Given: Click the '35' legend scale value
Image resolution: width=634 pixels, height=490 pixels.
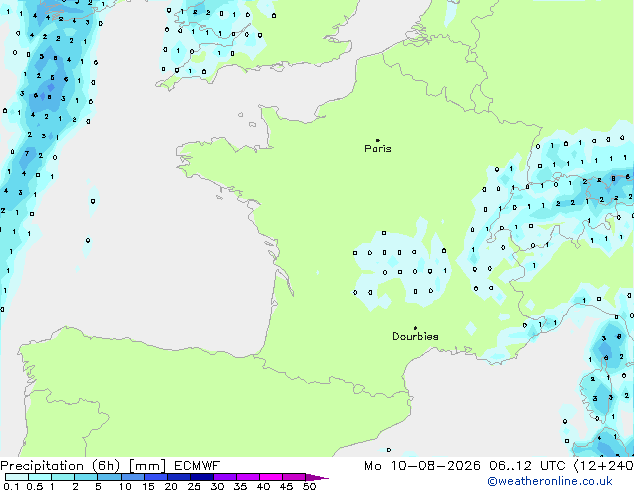Looking at the screenshot, I should (x=240, y=486).
